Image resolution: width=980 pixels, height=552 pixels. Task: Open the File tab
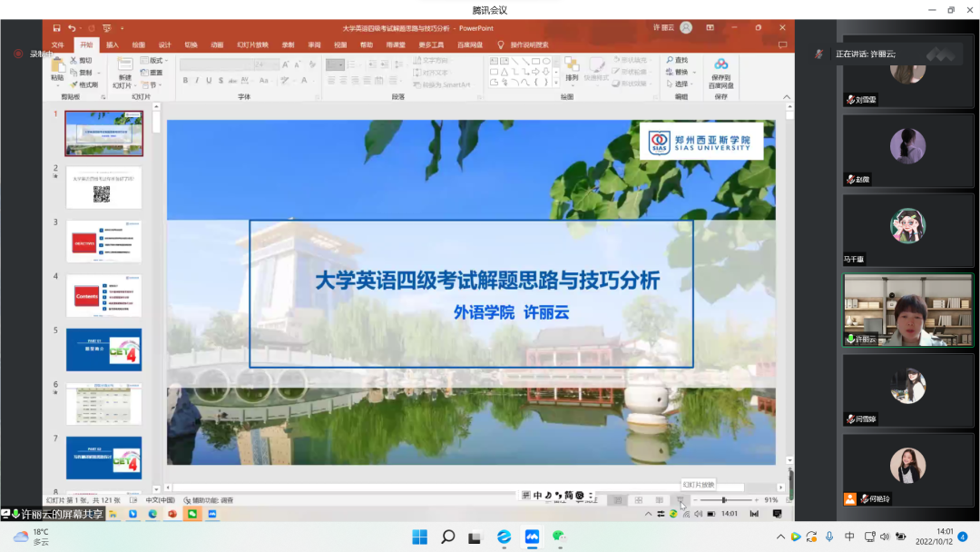click(x=58, y=45)
